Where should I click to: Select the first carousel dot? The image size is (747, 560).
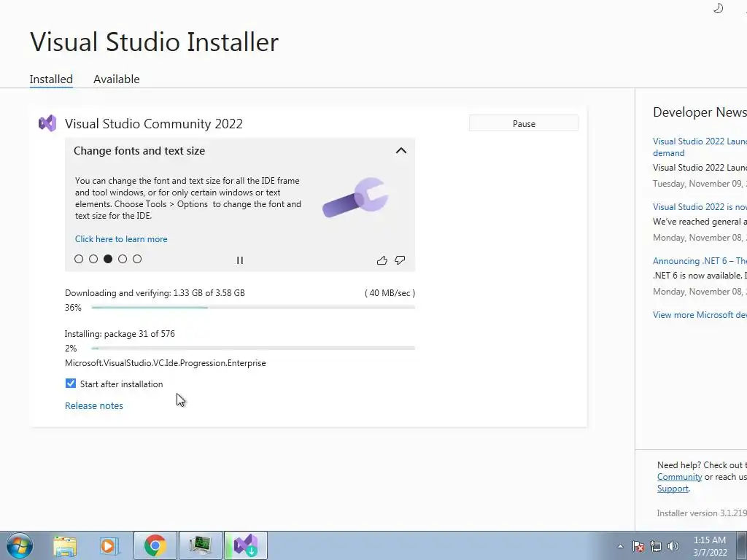pos(79,259)
